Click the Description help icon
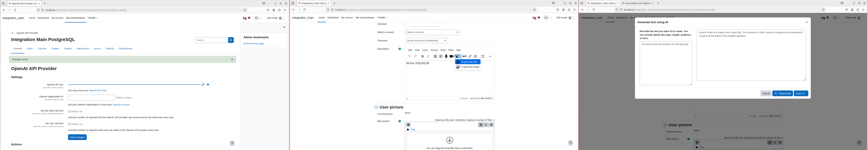 pos(400,49)
